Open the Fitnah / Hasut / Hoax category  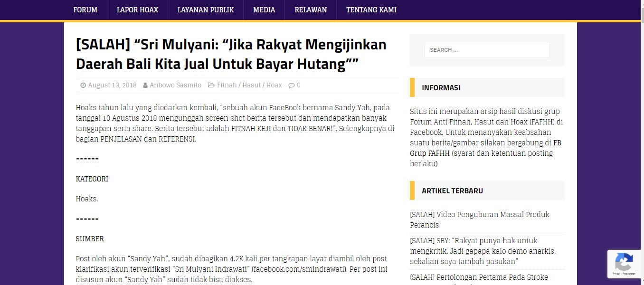249,85
